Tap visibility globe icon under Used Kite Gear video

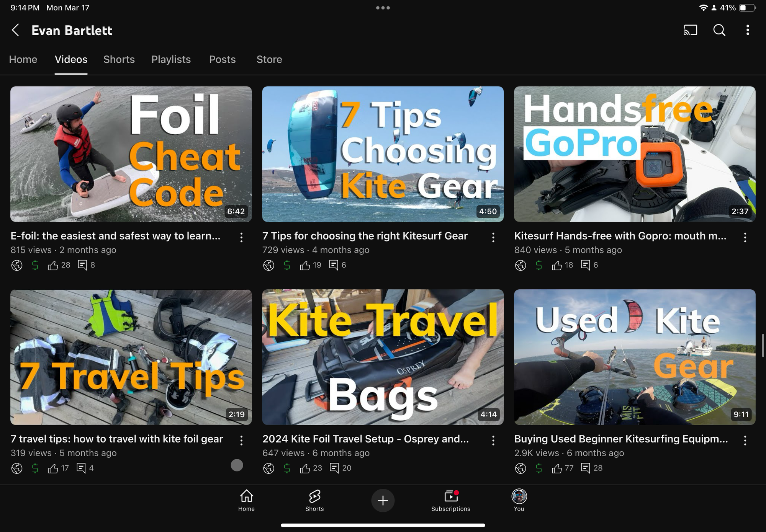point(520,468)
